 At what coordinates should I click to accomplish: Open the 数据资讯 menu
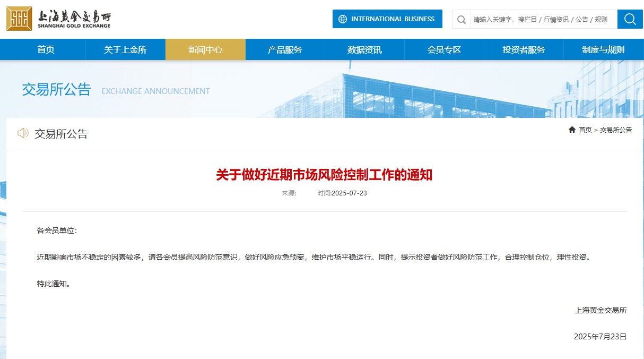tap(364, 50)
